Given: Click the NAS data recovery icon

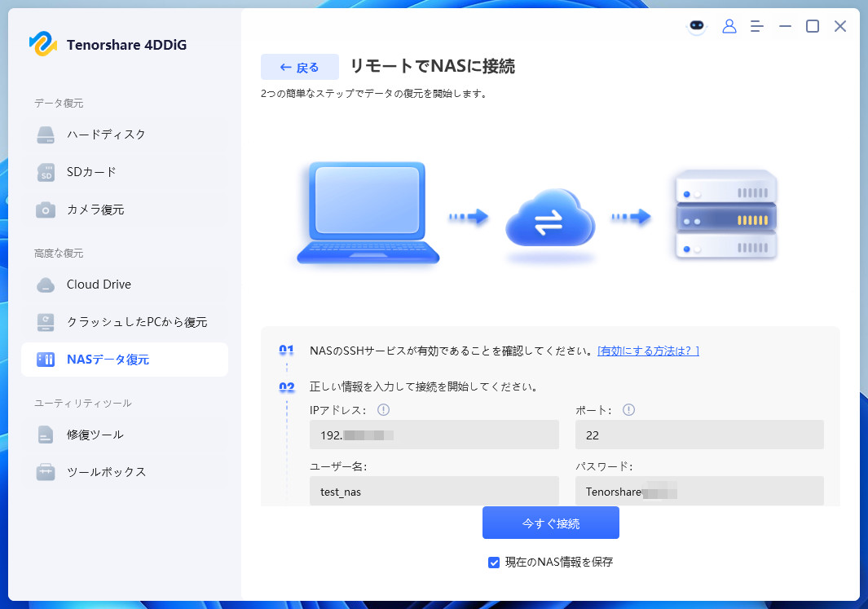Looking at the screenshot, I should pyautogui.click(x=46, y=360).
